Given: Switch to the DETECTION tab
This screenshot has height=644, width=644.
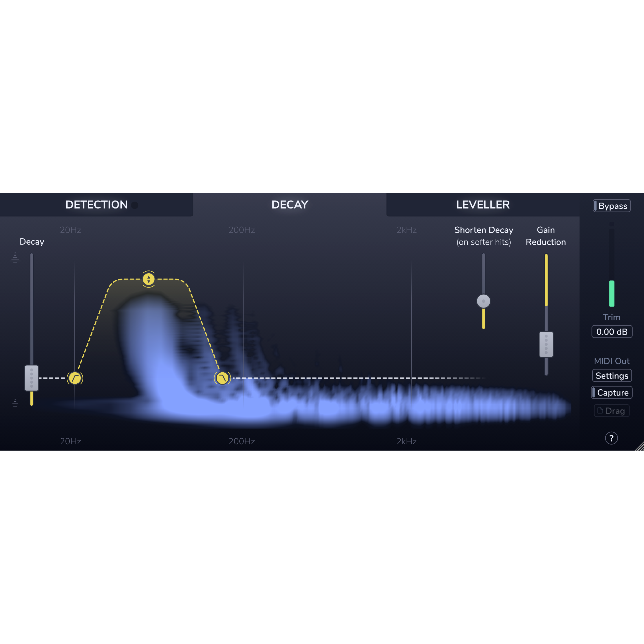Looking at the screenshot, I should click(x=96, y=205).
